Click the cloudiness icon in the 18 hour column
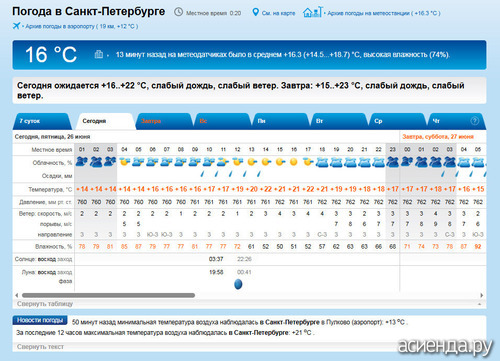 pos(322,162)
